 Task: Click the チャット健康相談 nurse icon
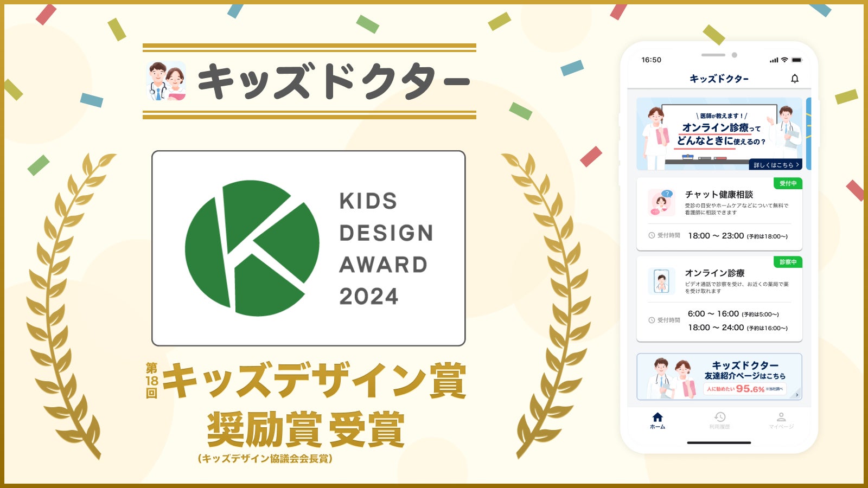(x=661, y=203)
